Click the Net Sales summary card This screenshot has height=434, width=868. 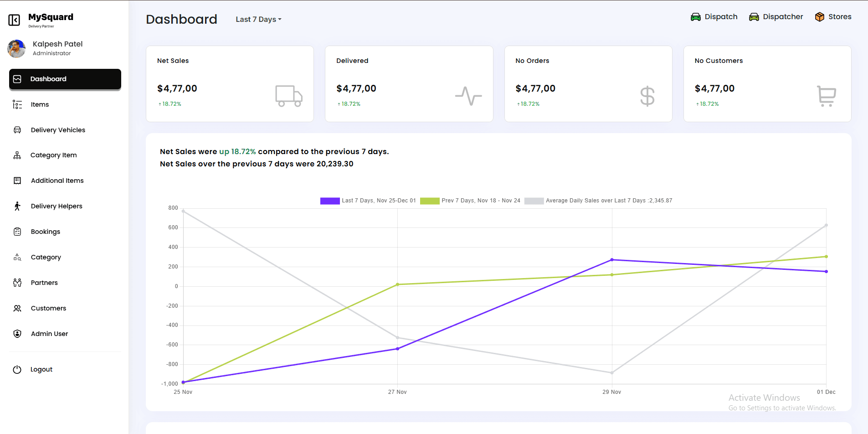(x=230, y=83)
